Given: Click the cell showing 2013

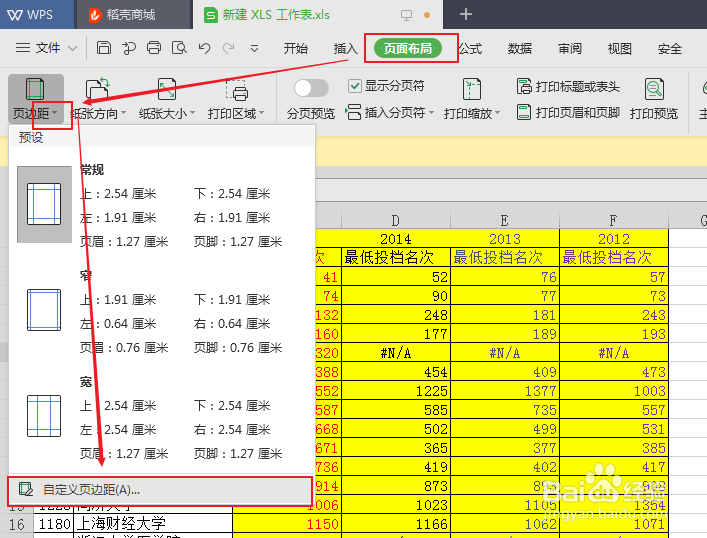Looking at the screenshot, I should point(505,238).
